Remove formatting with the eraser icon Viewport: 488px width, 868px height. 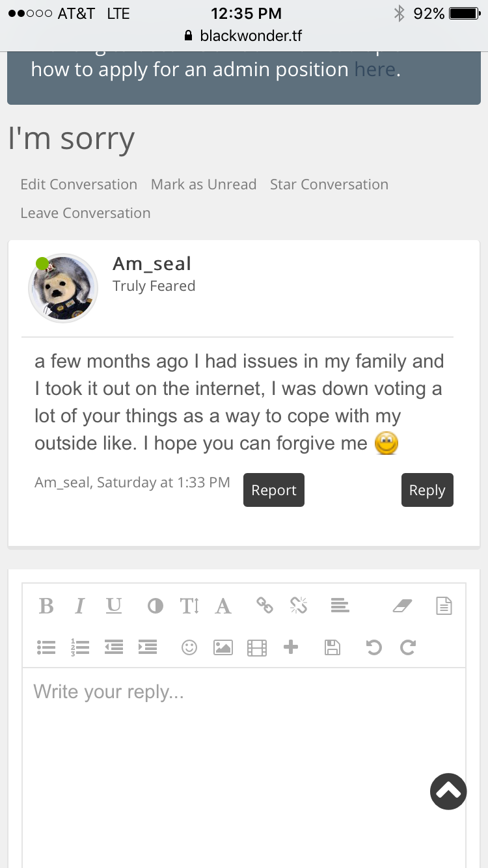pyautogui.click(x=403, y=606)
